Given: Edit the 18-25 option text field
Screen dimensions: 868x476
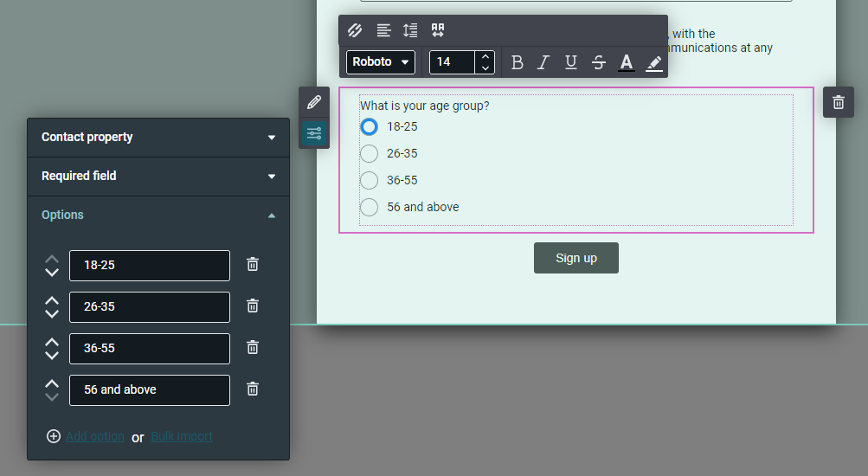Looking at the screenshot, I should pos(150,266).
